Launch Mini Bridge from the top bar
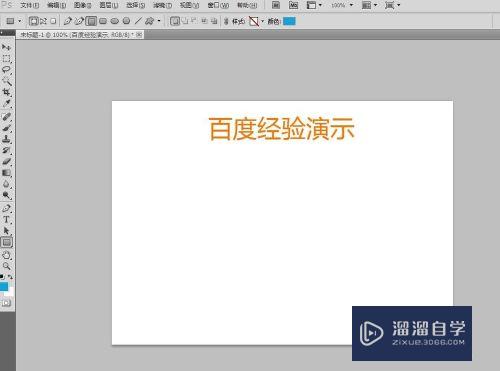Image resolution: width=500 pixels, height=371 pixels. coord(293,5)
